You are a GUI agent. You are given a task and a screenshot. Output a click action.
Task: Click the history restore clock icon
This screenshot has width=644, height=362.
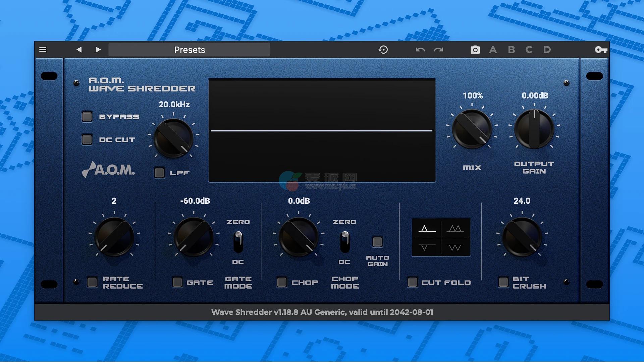(x=383, y=50)
